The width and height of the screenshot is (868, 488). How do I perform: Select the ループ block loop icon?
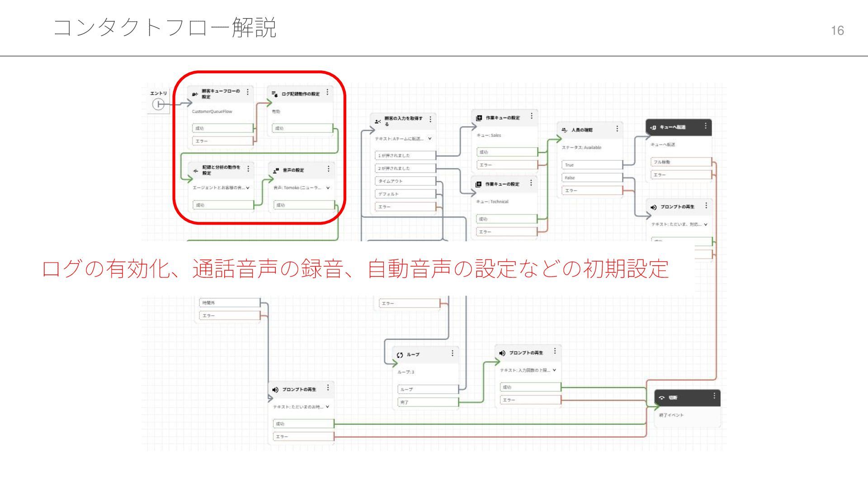[x=400, y=355]
